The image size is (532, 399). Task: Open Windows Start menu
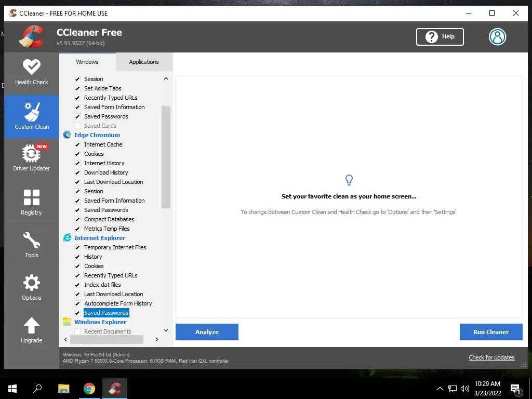point(12,389)
